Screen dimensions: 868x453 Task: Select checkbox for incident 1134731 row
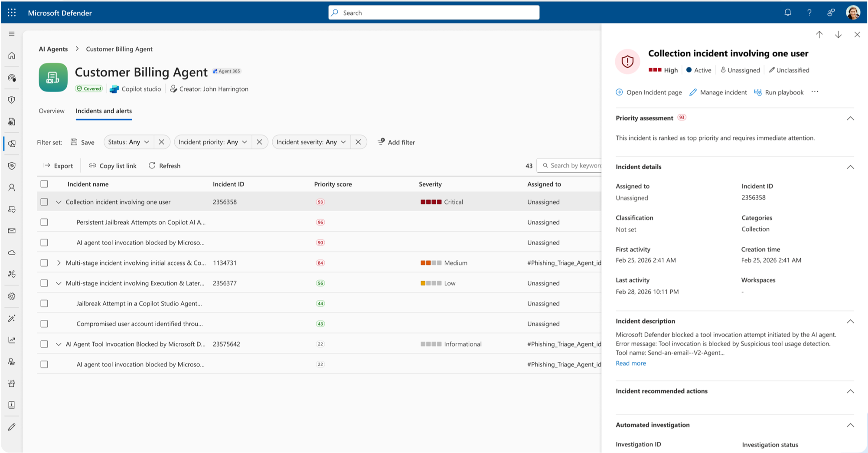tap(44, 263)
